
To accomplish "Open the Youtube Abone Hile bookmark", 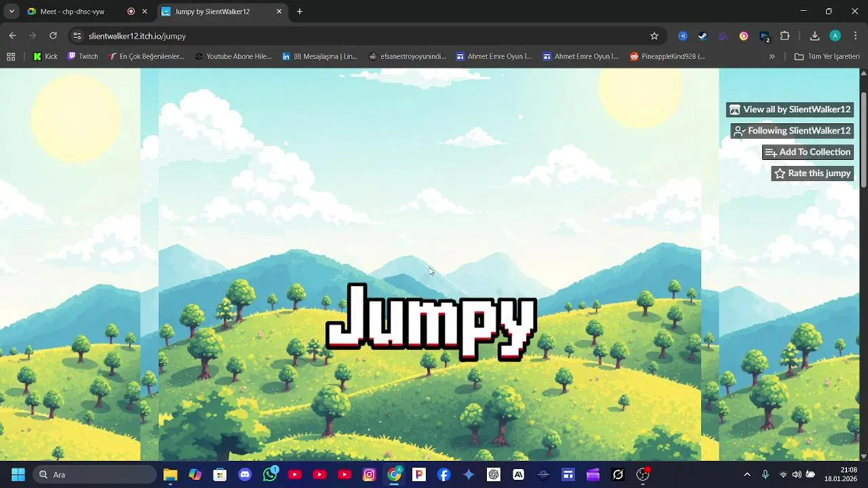I will point(233,57).
